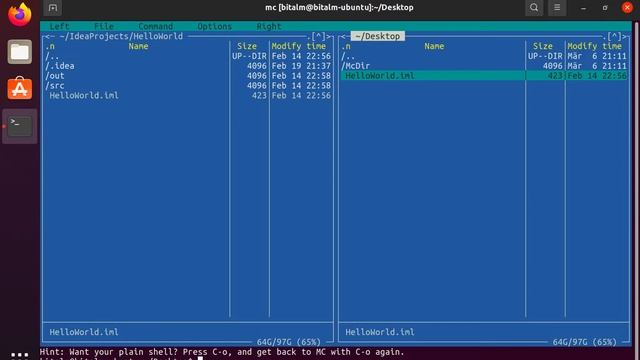This screenshot has height=360, width=640.
Task: Open the terminal search icon
Action: tap(534, 8)
